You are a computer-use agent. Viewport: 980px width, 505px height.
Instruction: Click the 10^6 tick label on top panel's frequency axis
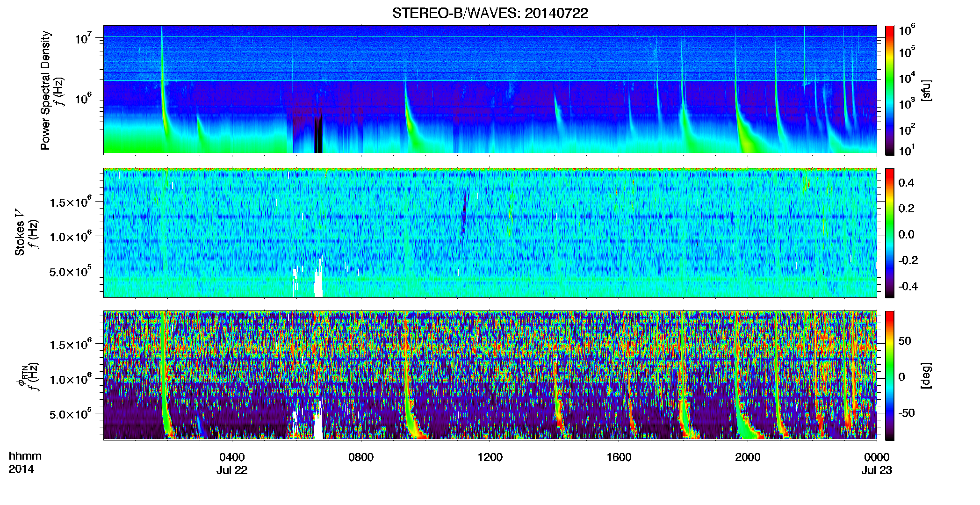83,99
